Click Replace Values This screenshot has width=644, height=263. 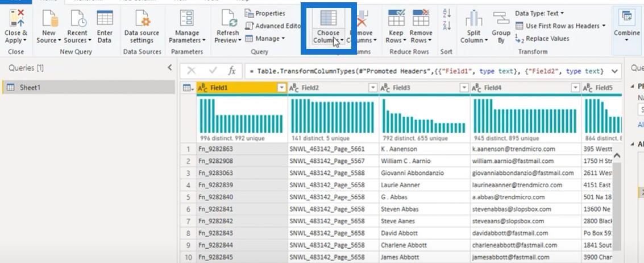pyautogui.click(x=542, y=39)
